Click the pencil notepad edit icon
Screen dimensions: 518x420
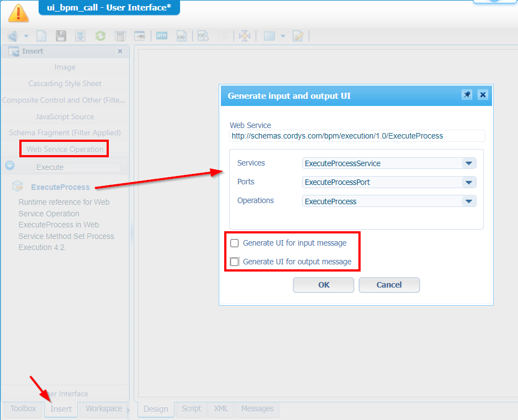coord(298,36)
